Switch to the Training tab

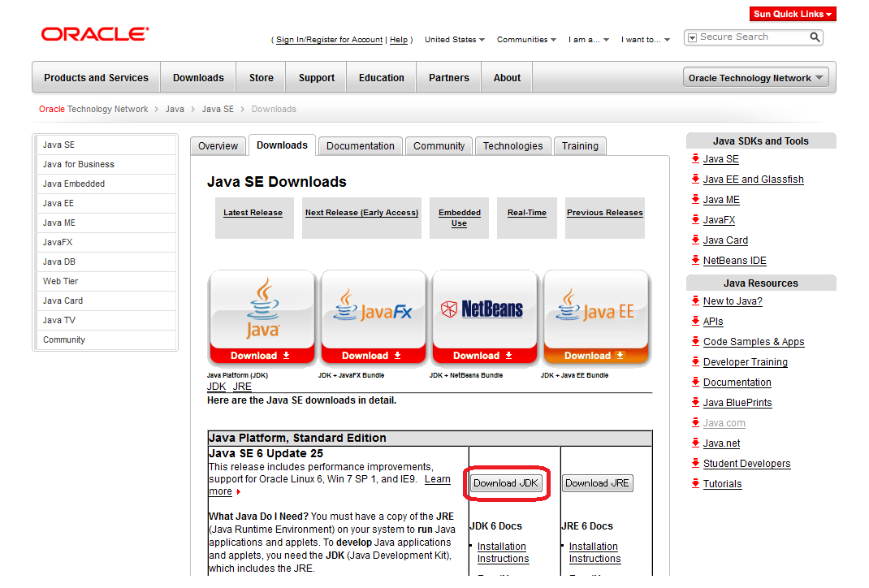point(580,146)
